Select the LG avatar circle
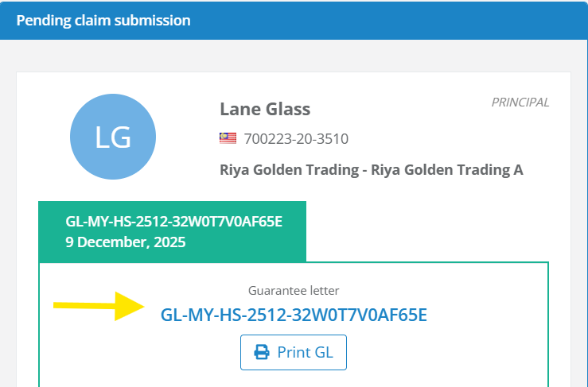Viewport: 588px width, 387px height. [112, 137]
